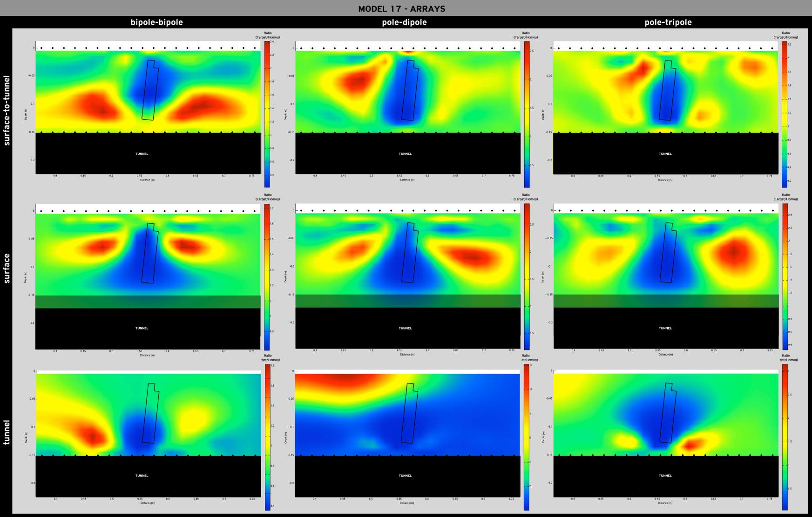
Task: Click TUNNEL label in tunnel bipole-bipole plot
Action: point(142,476)
